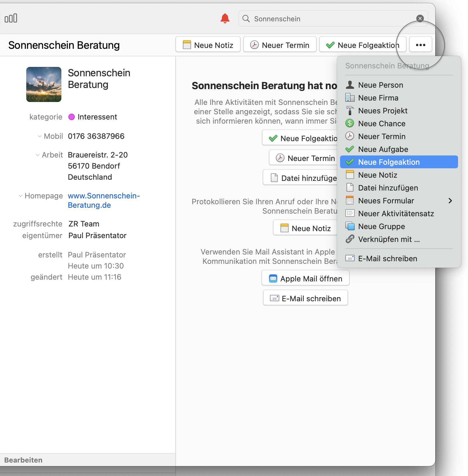This screenshot has height=476, width=468.
Task: Click the red notification bell icon
Action: tap(225, 18)
